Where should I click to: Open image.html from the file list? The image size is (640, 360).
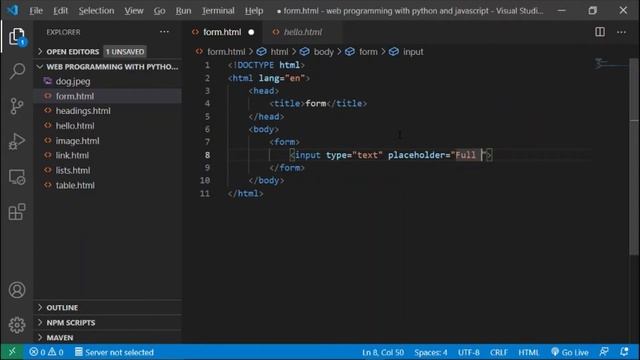(x=77, y=140)
